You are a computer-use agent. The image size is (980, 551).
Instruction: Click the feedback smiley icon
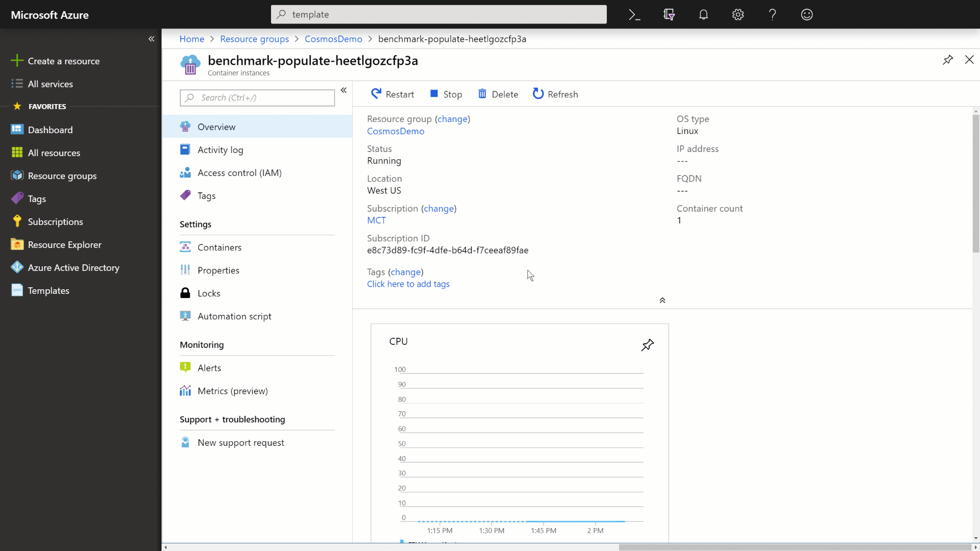click(x=806, y=15)
